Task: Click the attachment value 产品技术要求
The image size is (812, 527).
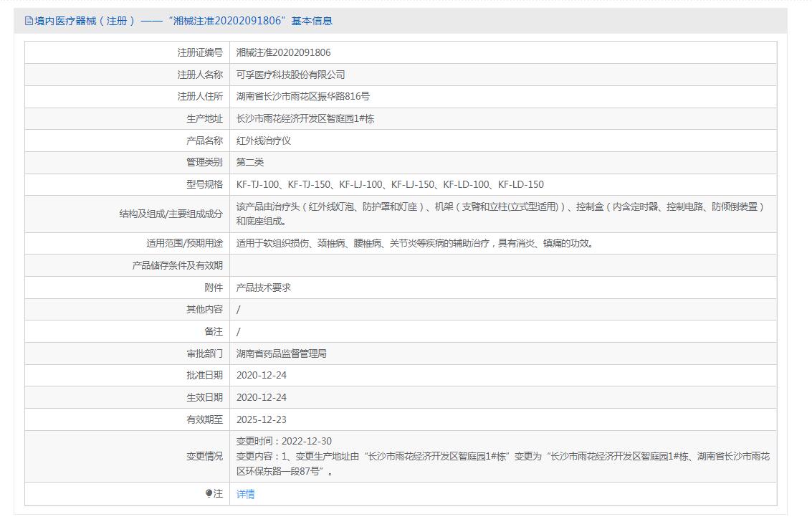Action: (264, 288)
